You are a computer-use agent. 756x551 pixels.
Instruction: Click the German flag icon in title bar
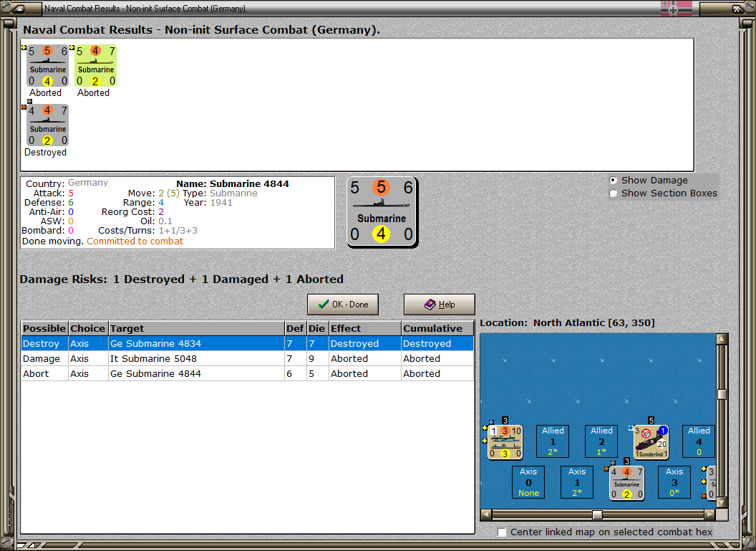(676, 9)
